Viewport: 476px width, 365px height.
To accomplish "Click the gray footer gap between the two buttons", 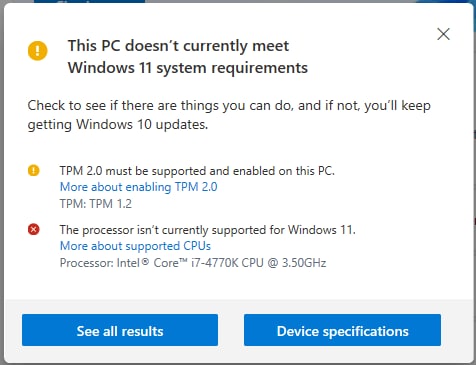I will tap(231, 330).
